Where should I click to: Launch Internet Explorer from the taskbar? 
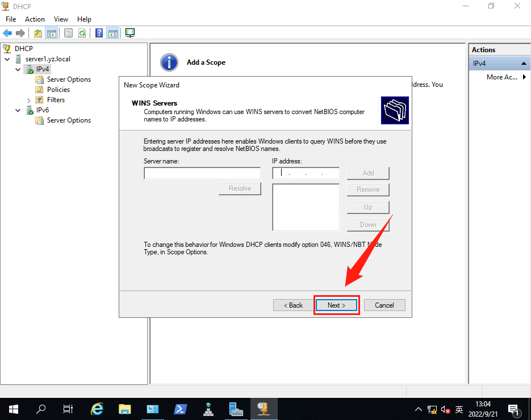point(97,409)
